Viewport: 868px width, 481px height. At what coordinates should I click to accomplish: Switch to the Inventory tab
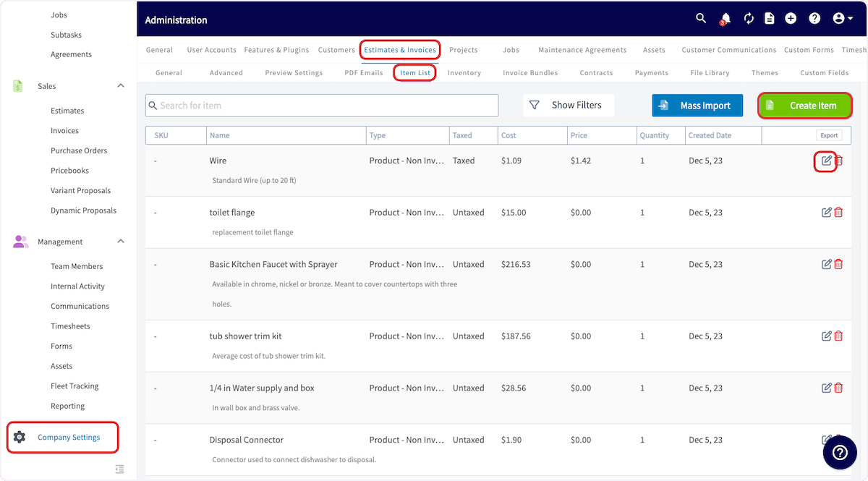coord(464,73)
